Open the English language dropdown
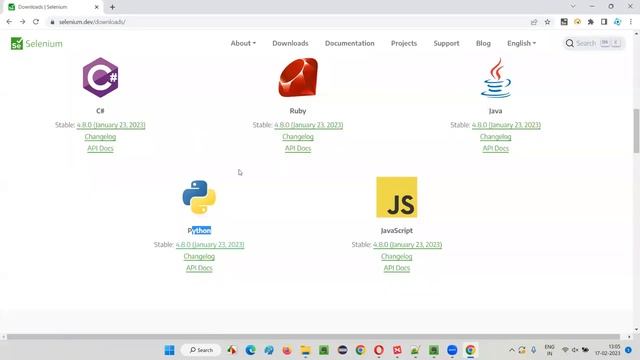Image resolution: width=640 pixels, height=360 pixels. click(x=522, y=43)
